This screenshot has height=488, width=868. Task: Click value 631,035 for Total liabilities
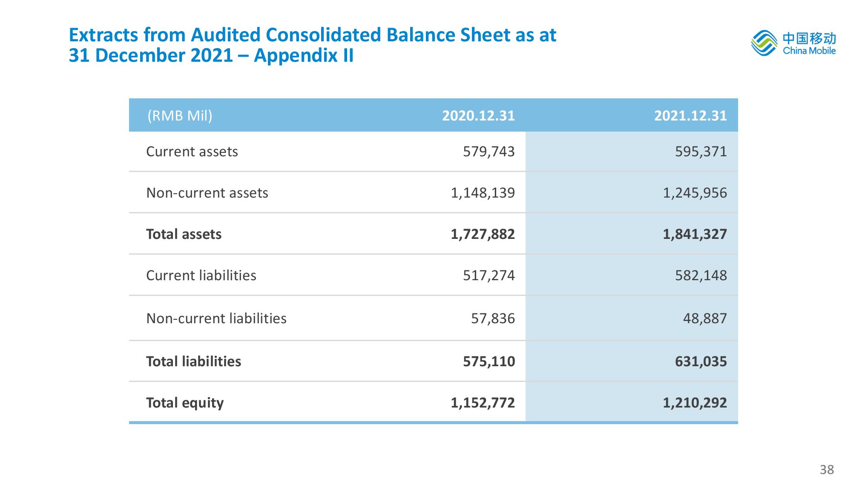click(x=701, y=362)
